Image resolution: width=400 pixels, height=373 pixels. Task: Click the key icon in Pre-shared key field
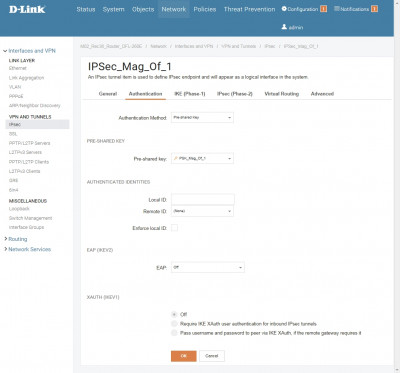pos(176,158)
